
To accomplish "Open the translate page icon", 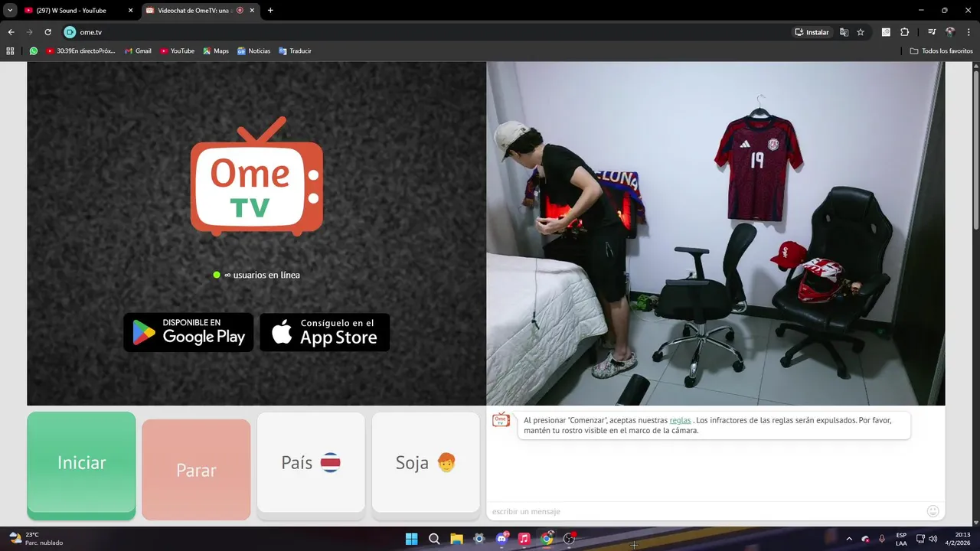I will pos(844,32).
